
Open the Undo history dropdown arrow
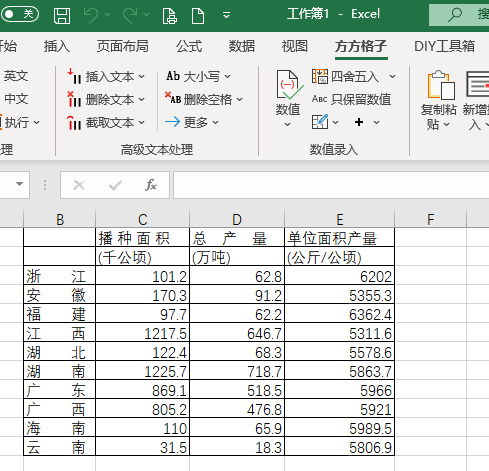pyautogui.click(x=107, y=15)
